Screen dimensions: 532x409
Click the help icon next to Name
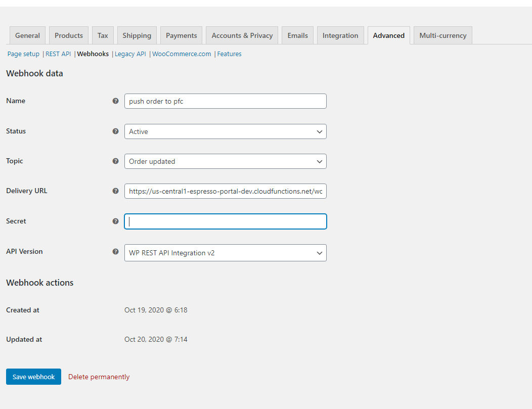[116, 101]
